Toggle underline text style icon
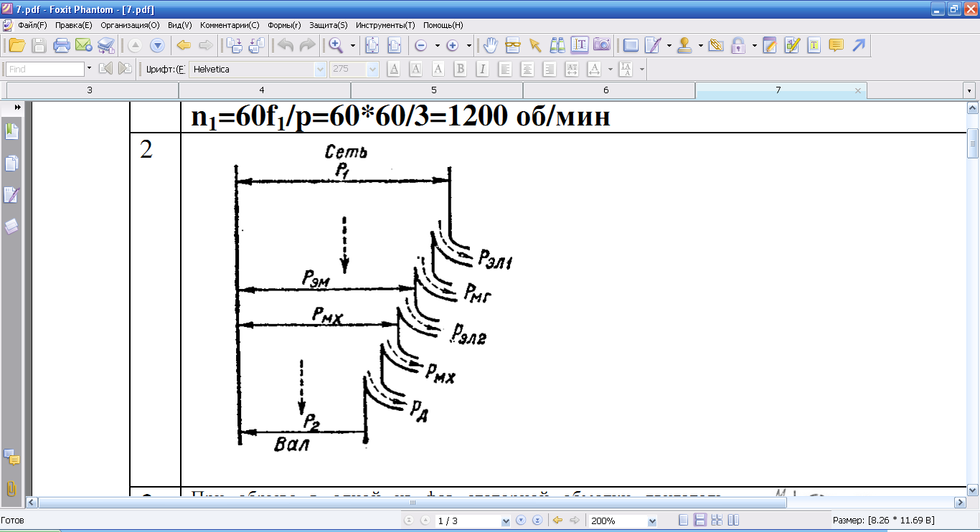Viewport: 980px width, 532px height. point(394,70)
